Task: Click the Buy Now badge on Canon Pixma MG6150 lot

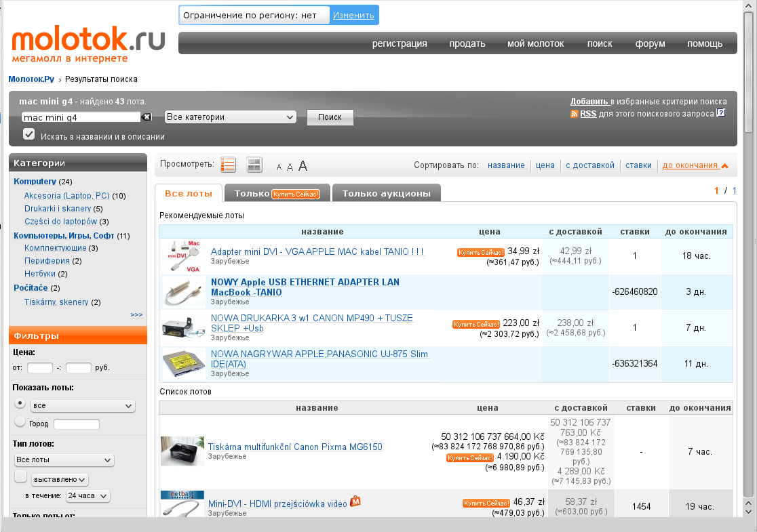Action: coord(470,457)
